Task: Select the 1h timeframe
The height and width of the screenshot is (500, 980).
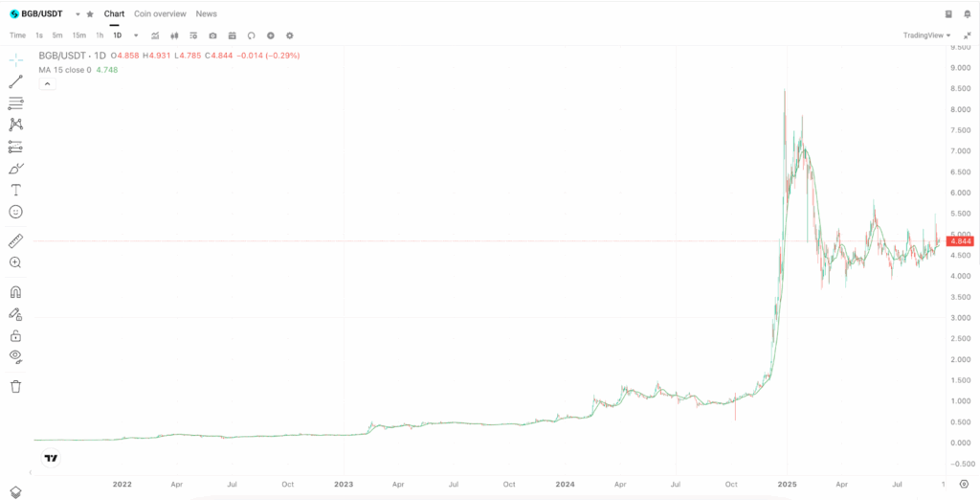Action: 100,35
